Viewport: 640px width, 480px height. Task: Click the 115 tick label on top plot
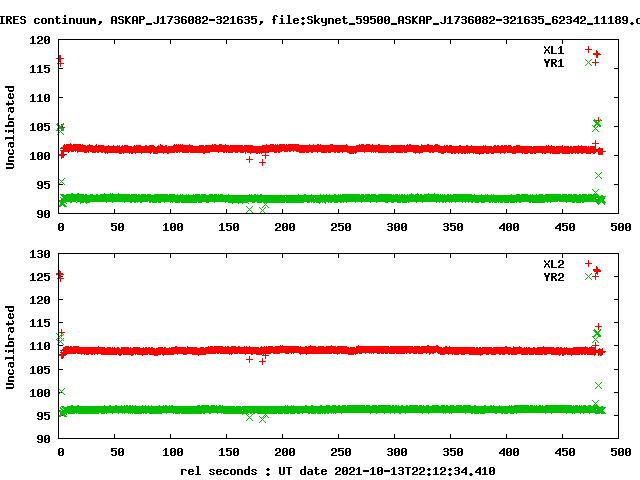(40, 69)
